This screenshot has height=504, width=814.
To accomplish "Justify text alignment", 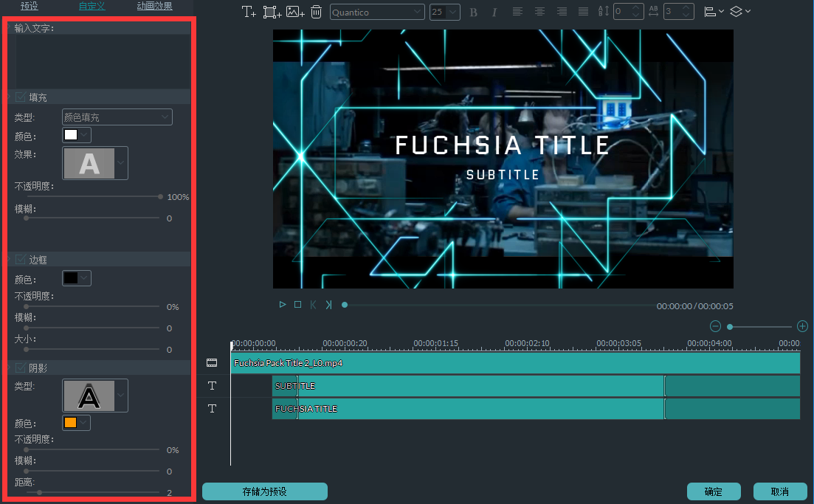I will [584, 11].
